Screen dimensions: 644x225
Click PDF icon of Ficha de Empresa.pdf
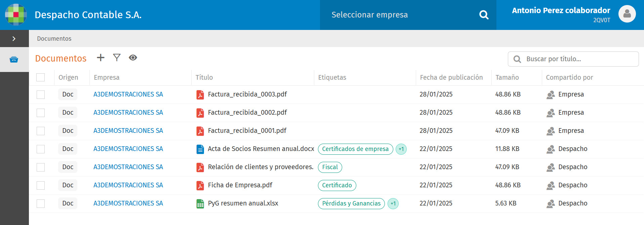click(x=200, y=185)
